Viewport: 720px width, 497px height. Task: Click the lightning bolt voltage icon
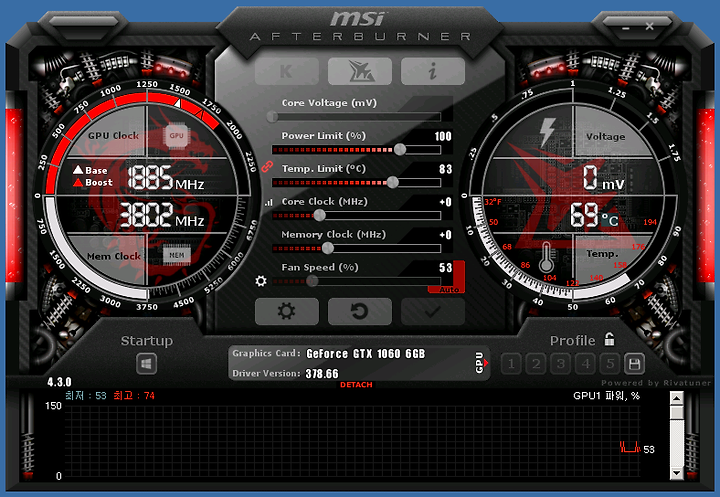pyautogui.click(x=547, y=132)
